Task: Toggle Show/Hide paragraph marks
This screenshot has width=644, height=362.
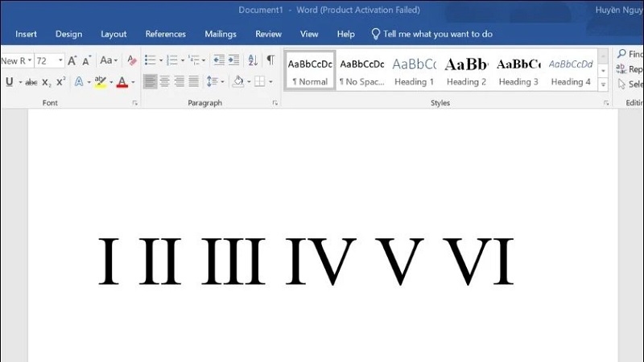Action: pyautogui.click(x=270, y=61)
